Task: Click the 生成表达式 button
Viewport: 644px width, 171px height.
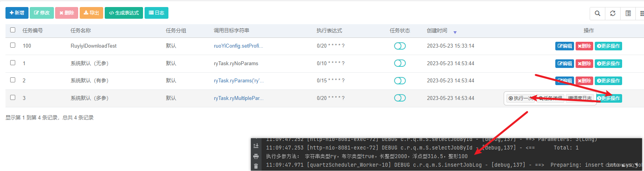Action: (x=124, y=13)
